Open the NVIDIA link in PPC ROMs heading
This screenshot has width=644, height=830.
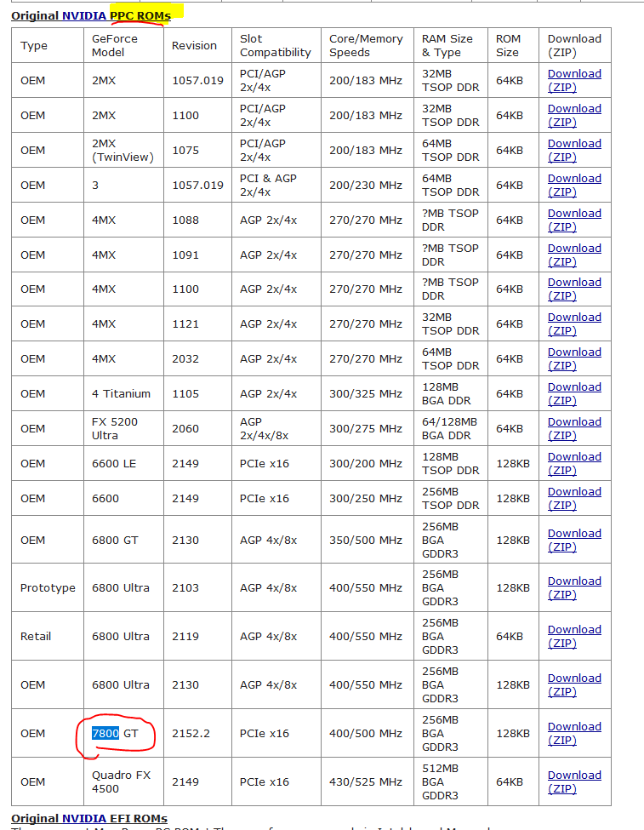[84, 16]
